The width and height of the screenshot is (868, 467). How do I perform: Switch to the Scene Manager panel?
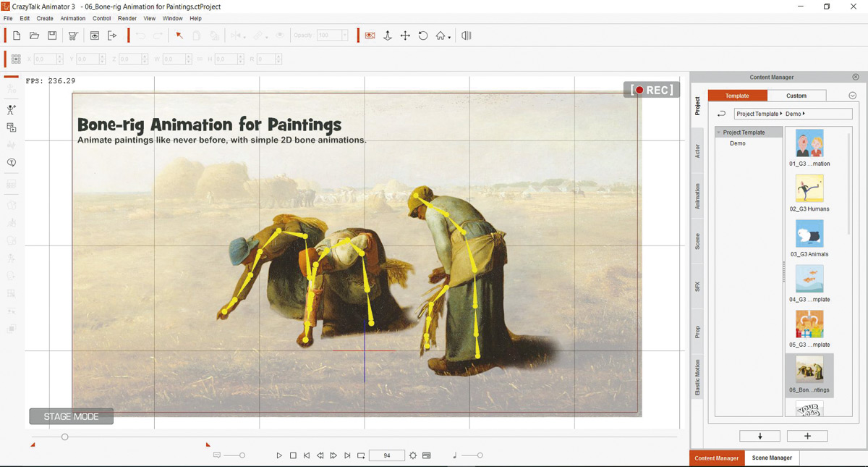click(772, 458)
